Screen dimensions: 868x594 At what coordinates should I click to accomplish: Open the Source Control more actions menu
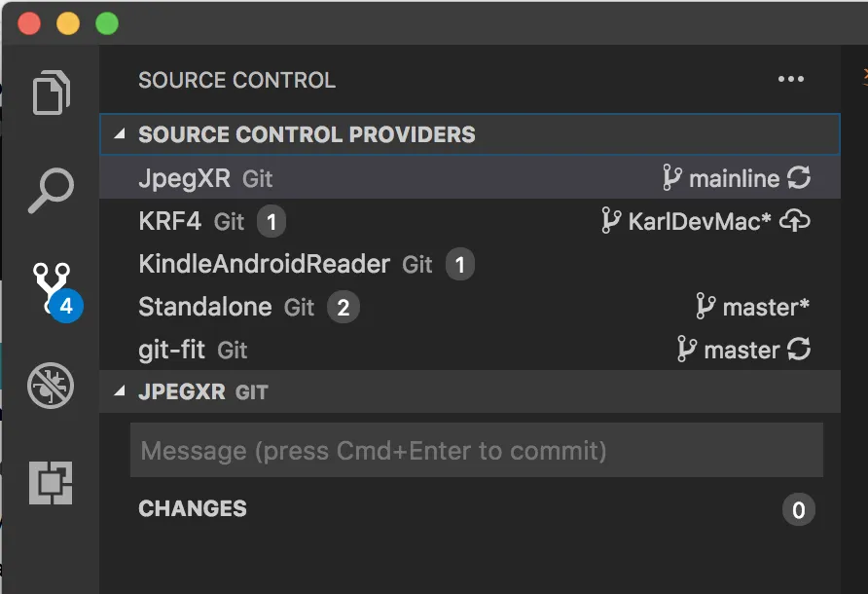(x=791, y=80)
